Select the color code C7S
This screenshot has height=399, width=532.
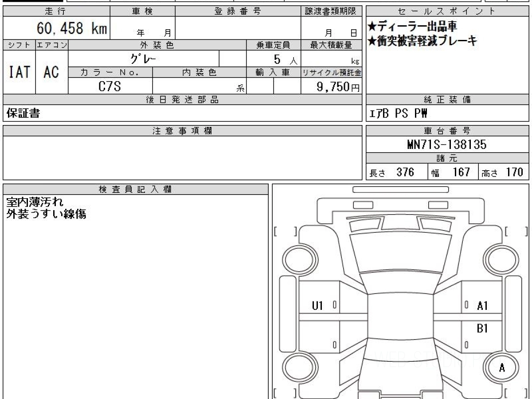pyautogui.click(x=110, y=86)
